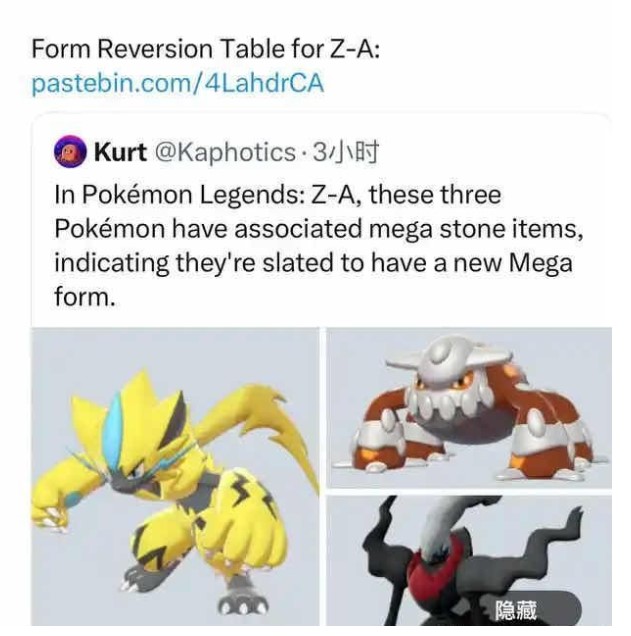631x636 pixels.
Task: Open the Darkrai image thumbnail
Action: tap(469, 561)
